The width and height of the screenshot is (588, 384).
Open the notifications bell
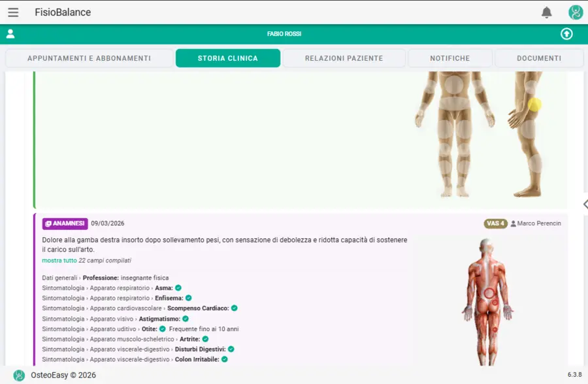click(x=547, y=12)
